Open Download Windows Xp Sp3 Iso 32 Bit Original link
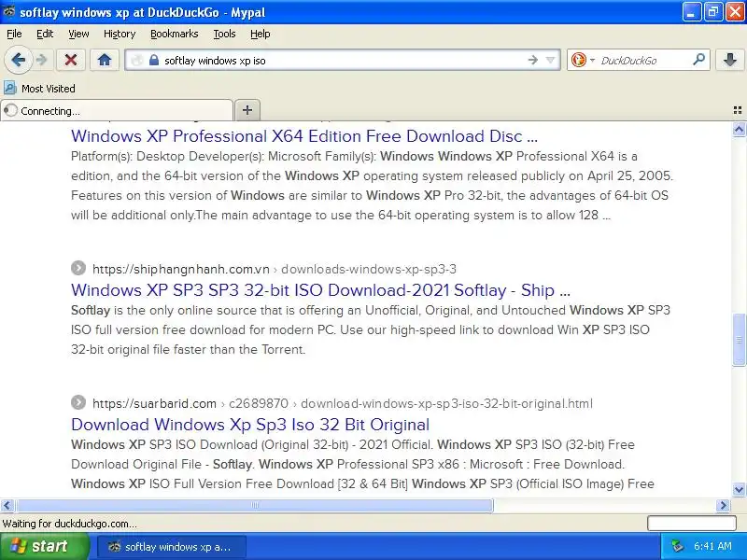Image resolution: width=747 pixels, height=560 pixels. tap(250, 425)
